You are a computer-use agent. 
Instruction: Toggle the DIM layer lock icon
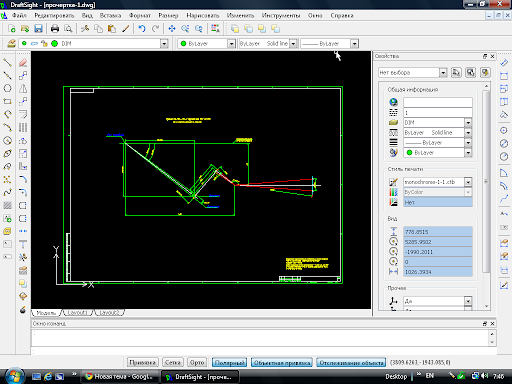tap(44, 43)
